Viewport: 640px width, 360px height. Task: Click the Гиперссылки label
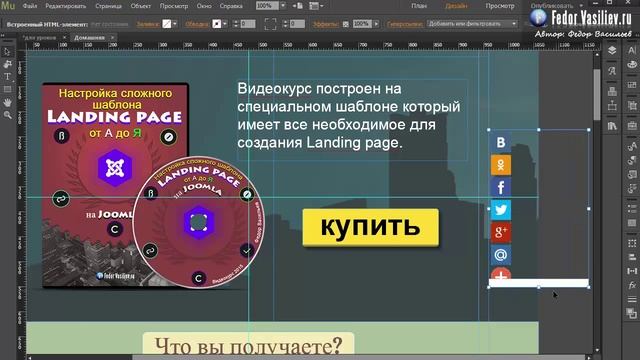(404, 24)
